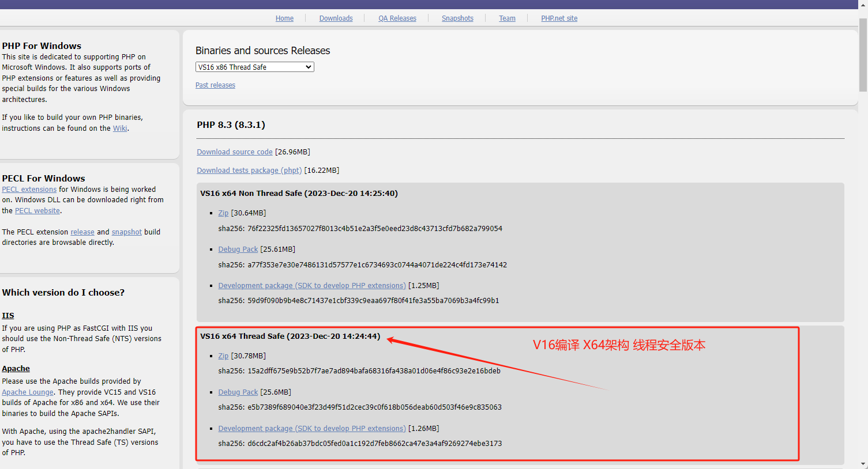Click the PHP 8.3 (8.3.1) heading
The height and width of the screenshot is (469, 868).
coord(231,125)
